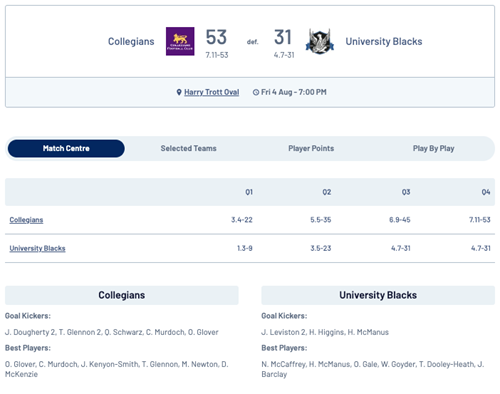
Task: Click the Q1 column header
Action: (x=249, y=192)
